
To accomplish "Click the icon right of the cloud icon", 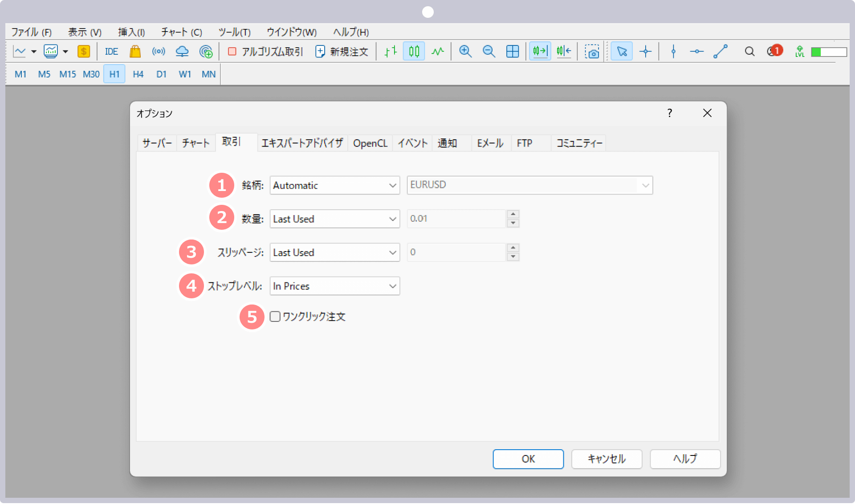I will click(x=206, y=52).
